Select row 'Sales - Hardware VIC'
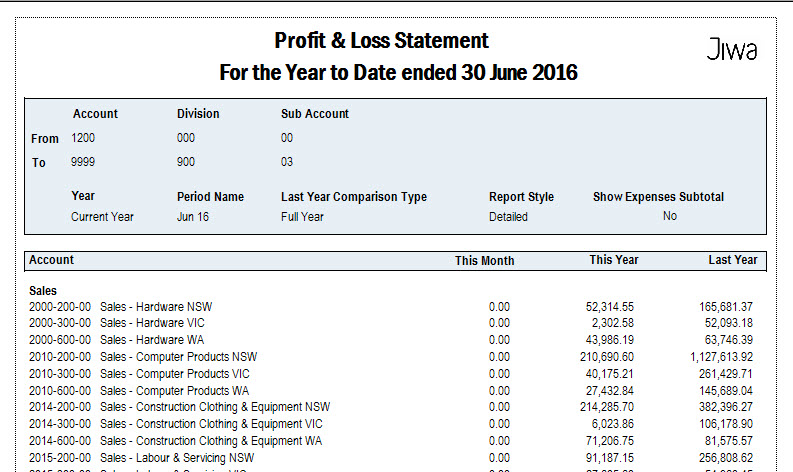This screenshot has width=793, height=472. 391,323
